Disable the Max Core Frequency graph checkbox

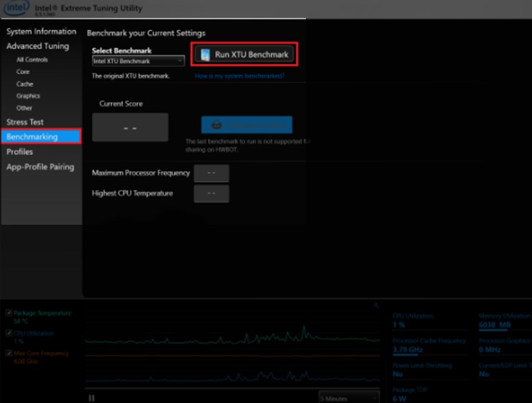click(x=9, y=353)
